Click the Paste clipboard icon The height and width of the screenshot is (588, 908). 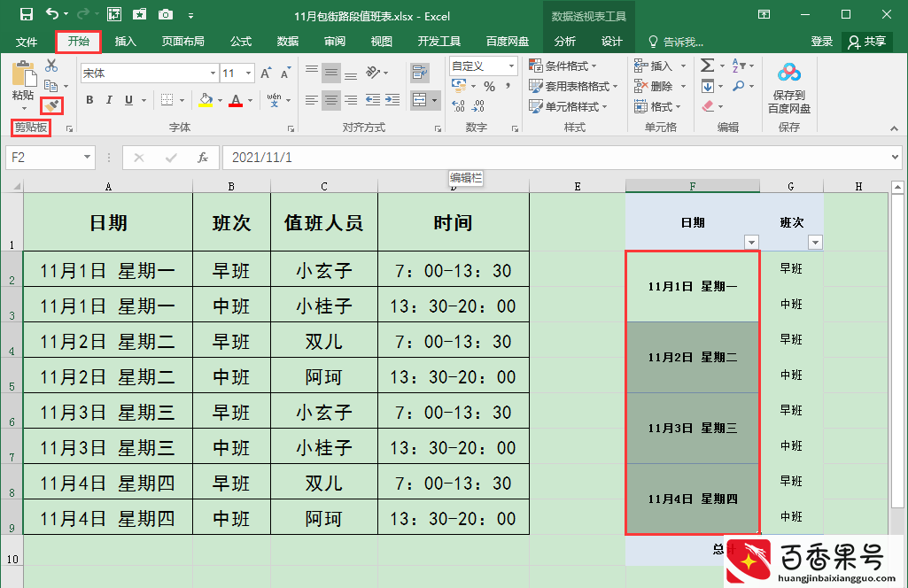pyautogui.click(x=24, y=74)
